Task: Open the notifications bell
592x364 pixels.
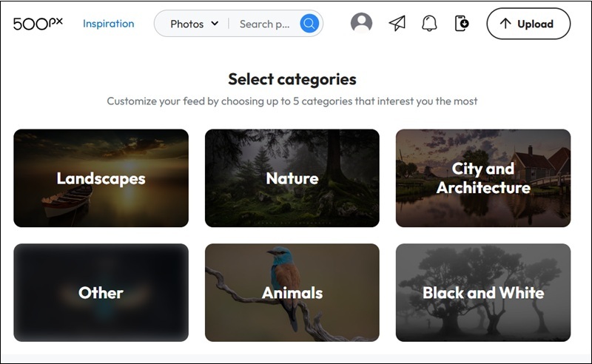Action: [x=429, y=24]
